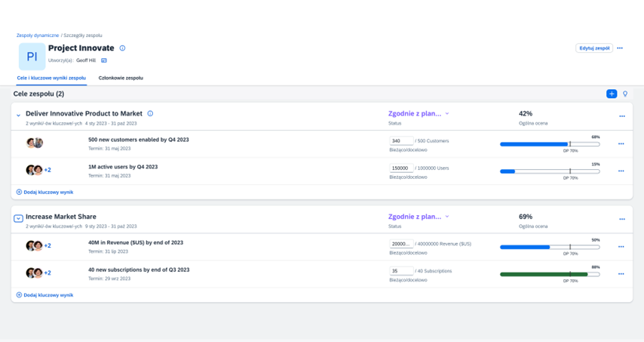Open three-dot menu for Increase Market Share
This screenshot has height=342, width=644.
click(622, 219)
